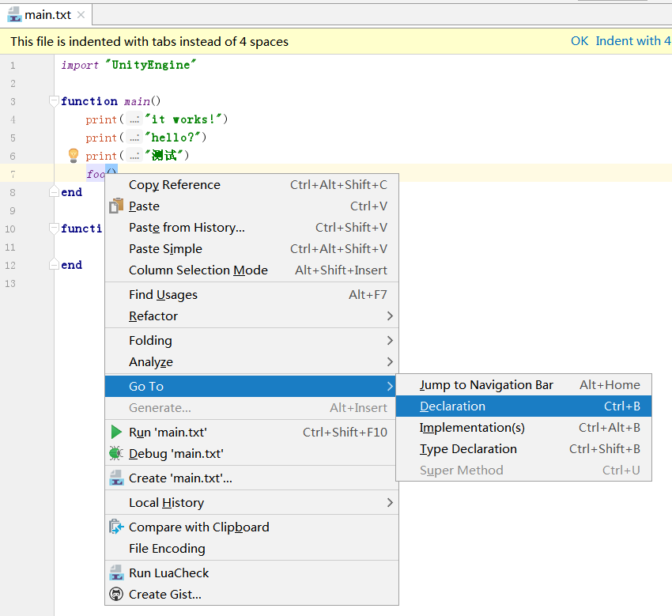The width and height of the screenshot is (672, 616).
Task: Click OK in the indentation notification
Action: pos(580,41)
